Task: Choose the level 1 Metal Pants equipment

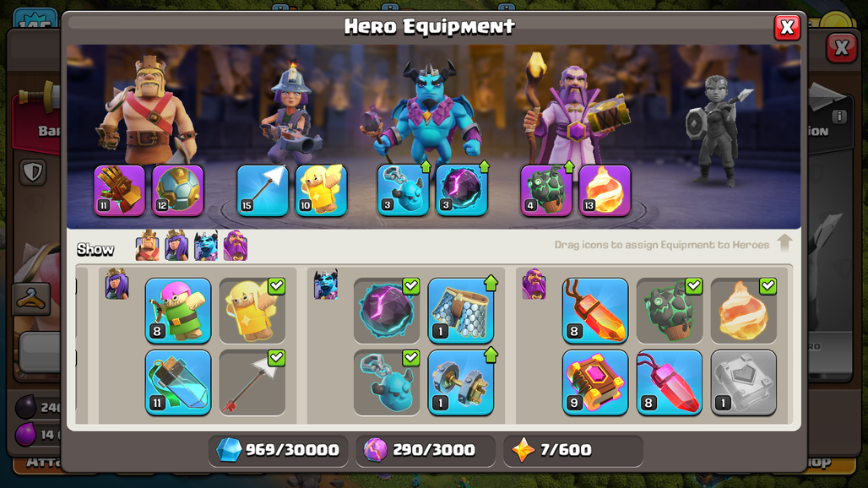Action: tap(460, 311)
